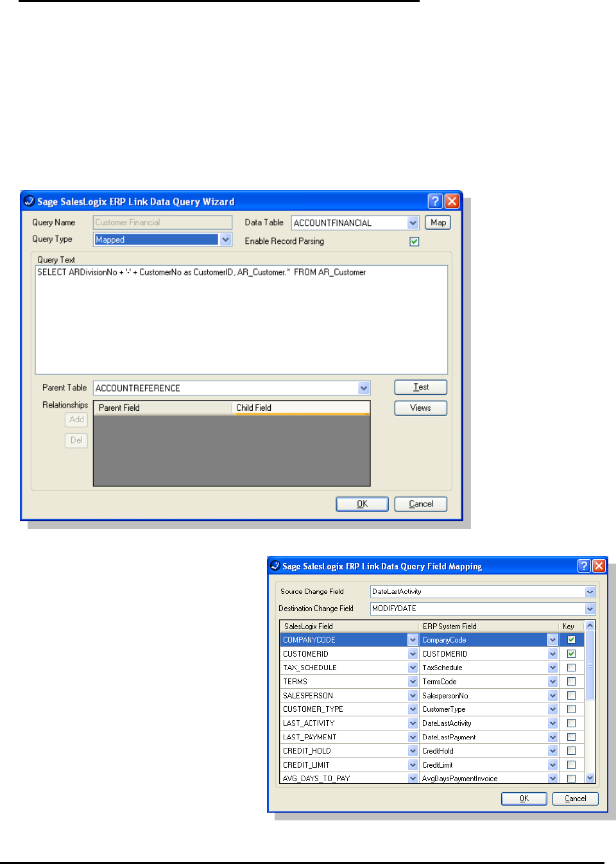Screen dimensions: 616x864
Task: Open CREDIT_LIMIT SalesLogix field dropdown
Action: click(x=413, y=765)
